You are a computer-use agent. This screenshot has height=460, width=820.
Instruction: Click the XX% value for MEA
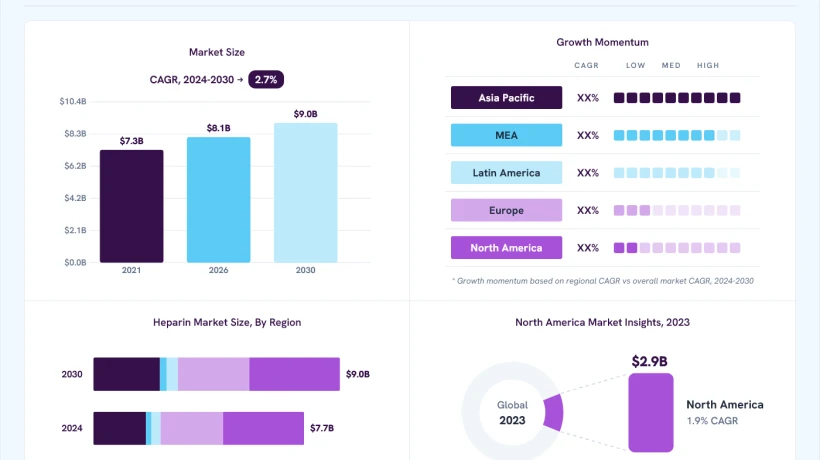[588, 135]
